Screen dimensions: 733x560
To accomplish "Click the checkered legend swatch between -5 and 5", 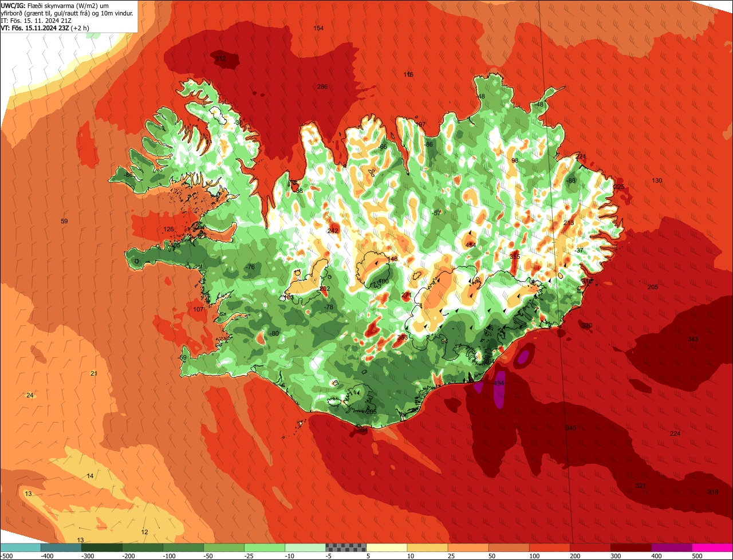I will [346, 547].
